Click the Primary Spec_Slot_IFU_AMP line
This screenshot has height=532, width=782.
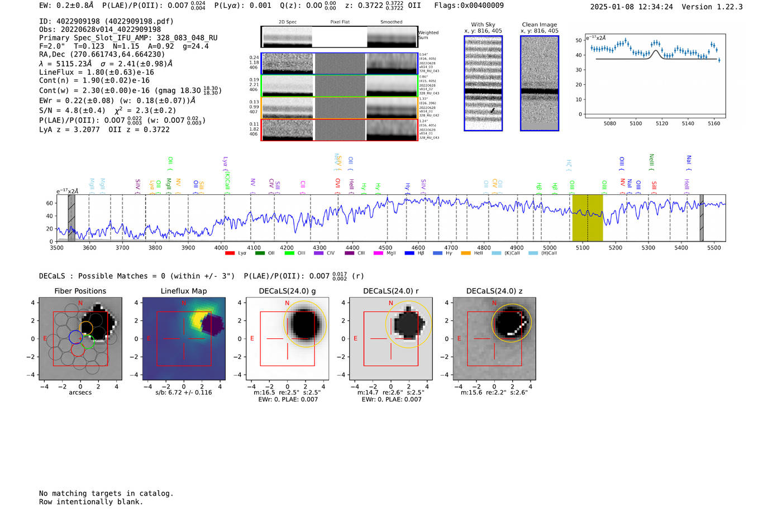[x=128, y=38]
